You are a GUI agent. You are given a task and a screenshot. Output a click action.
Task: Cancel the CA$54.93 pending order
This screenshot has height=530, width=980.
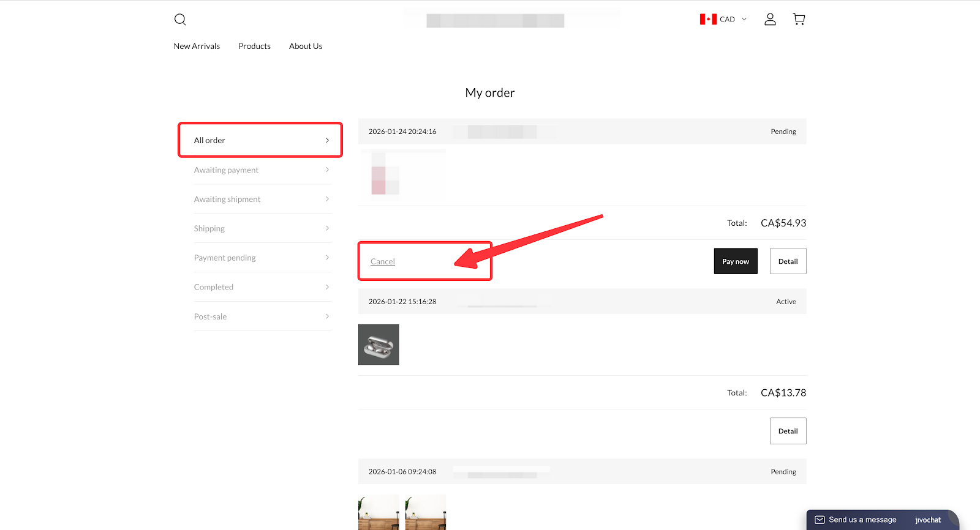coord(383,262)
